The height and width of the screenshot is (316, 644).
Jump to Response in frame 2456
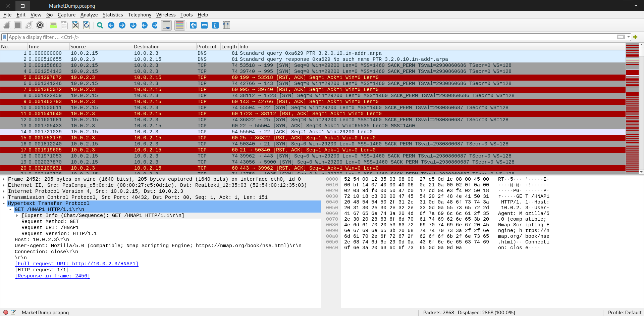52,276
